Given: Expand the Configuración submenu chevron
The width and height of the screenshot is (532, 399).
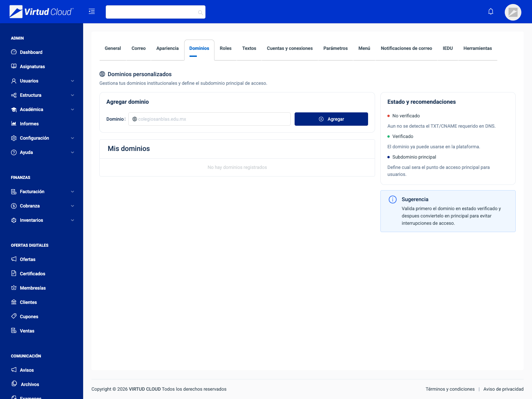Looking at the screenshot, I should [x=72, y=138].
